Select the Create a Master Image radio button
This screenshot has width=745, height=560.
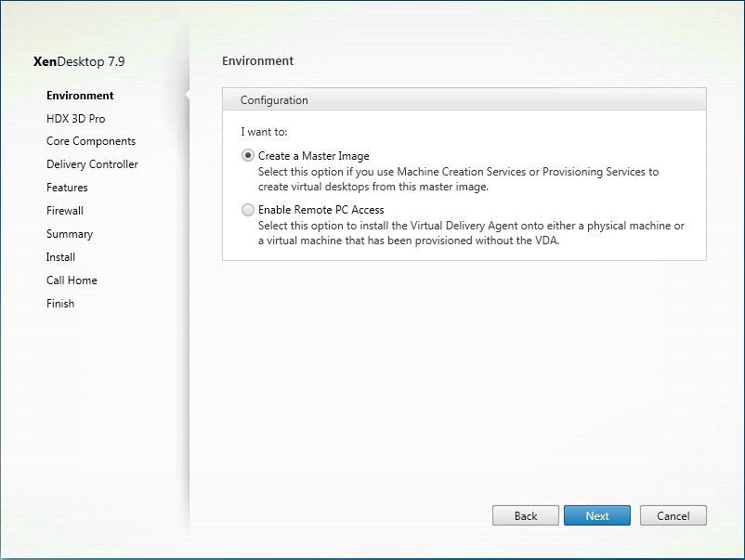pyautogui.click(x=248, y=156)
